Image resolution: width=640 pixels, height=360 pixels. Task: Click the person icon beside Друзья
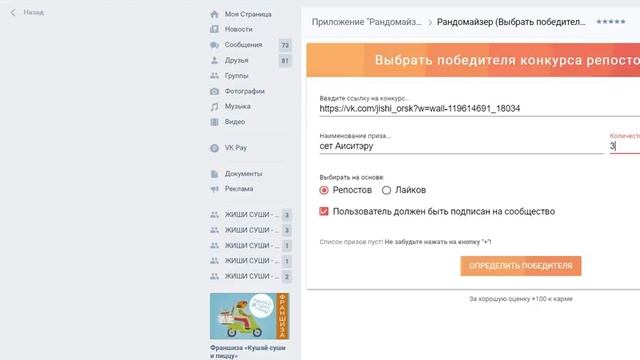[214, 60]
